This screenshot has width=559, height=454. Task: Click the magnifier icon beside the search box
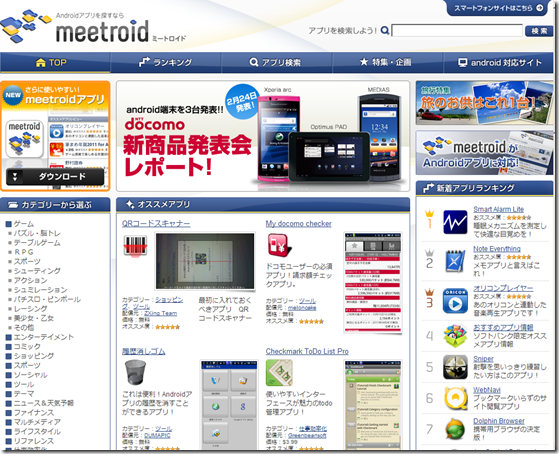pos(385,30)
